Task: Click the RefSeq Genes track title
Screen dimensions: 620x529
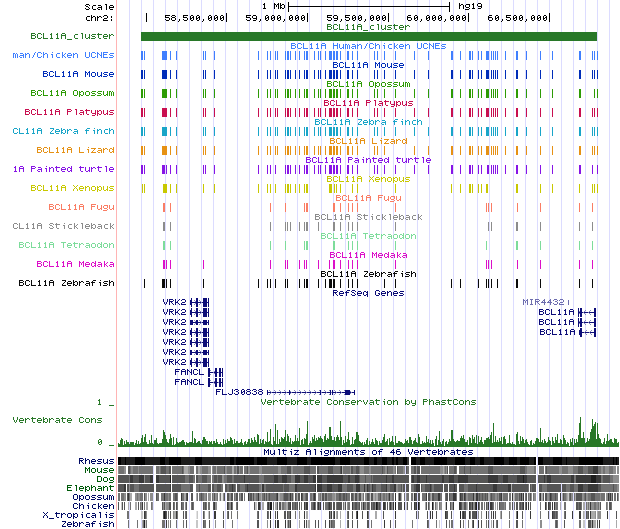Action: pos(368,293)
